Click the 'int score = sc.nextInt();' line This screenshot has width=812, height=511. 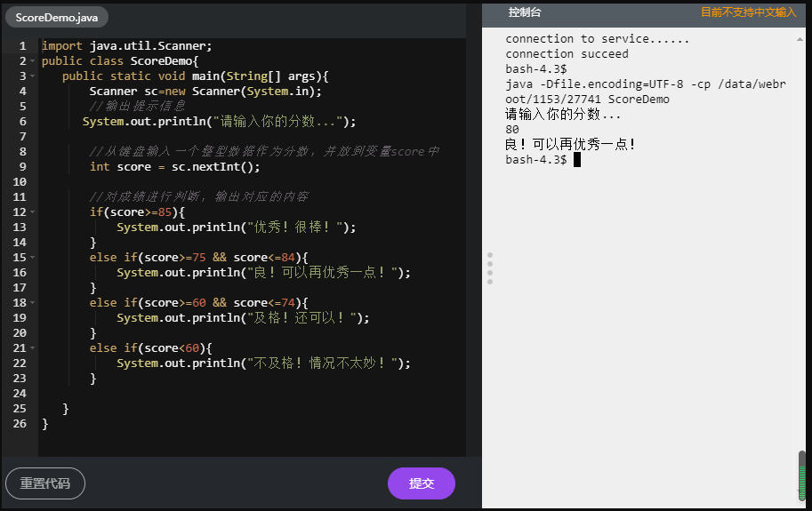point(174,166)
